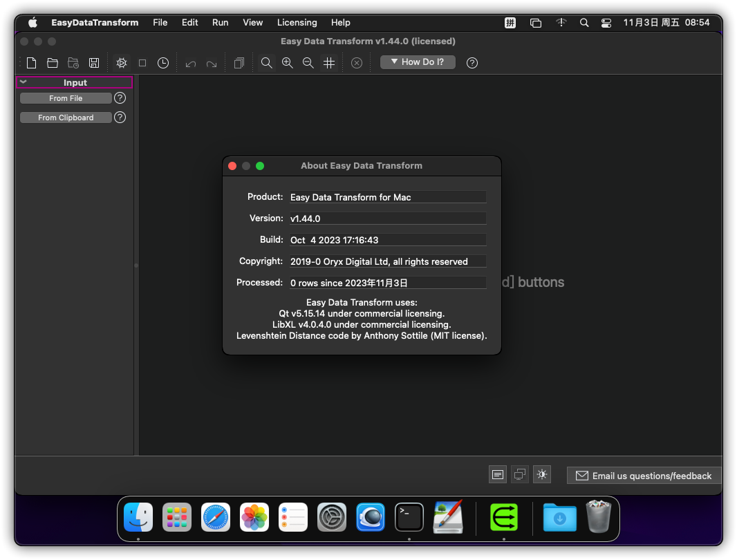Click the Build field showing Oct 4 2023
This screenshot has height=560, width=737.
click(388, 240)
